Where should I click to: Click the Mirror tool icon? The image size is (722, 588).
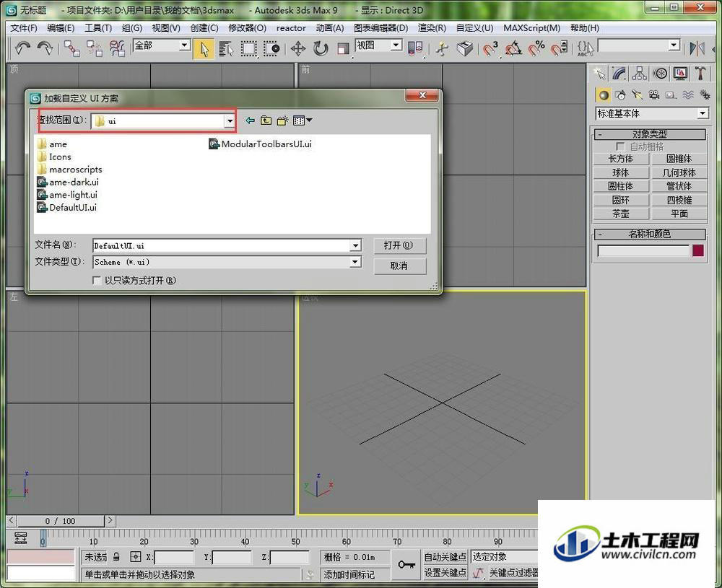[697, 48]
